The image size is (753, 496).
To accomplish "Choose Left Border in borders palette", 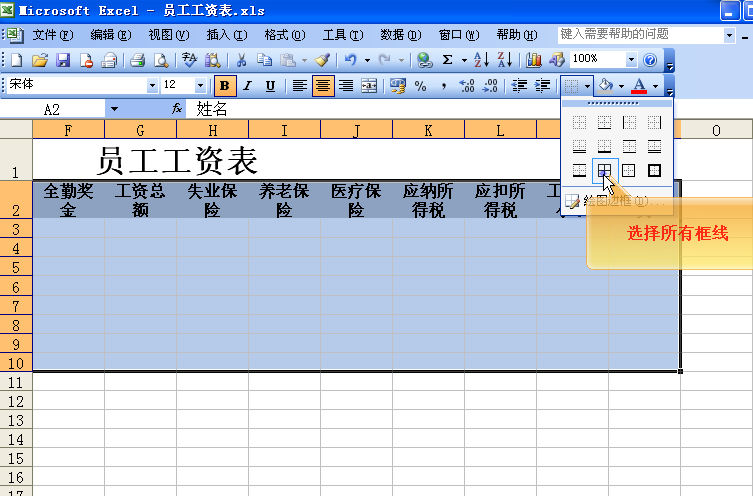I will pyautogui.click(x=629, y=122).
